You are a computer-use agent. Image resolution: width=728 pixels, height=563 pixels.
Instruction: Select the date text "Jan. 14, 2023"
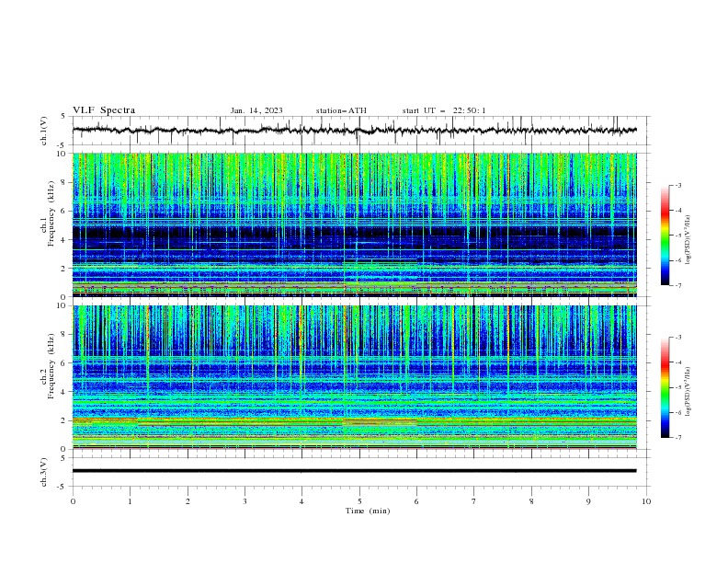pyautogui.click(x=256, y=110)
